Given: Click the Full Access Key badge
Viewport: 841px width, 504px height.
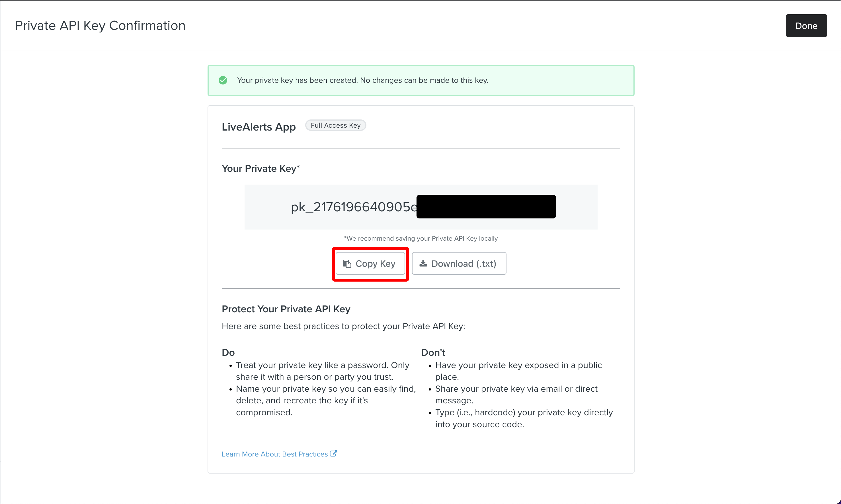Looking at the screenshot, I should (335, 125).
